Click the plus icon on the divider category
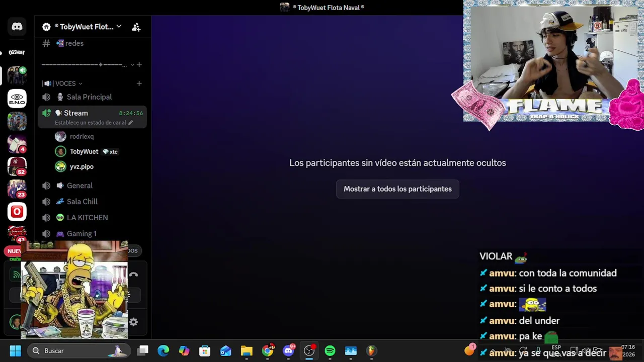 pos(139,64)
